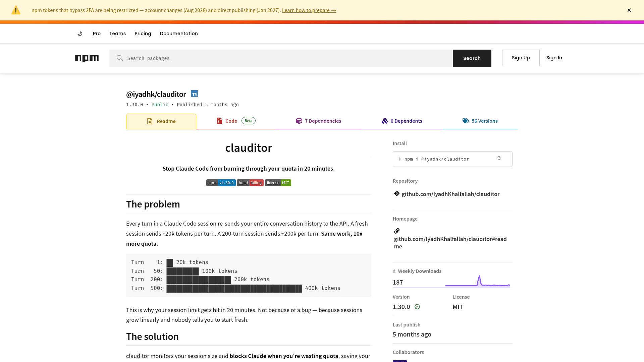Open the GitHub repository link

point(450,194)
